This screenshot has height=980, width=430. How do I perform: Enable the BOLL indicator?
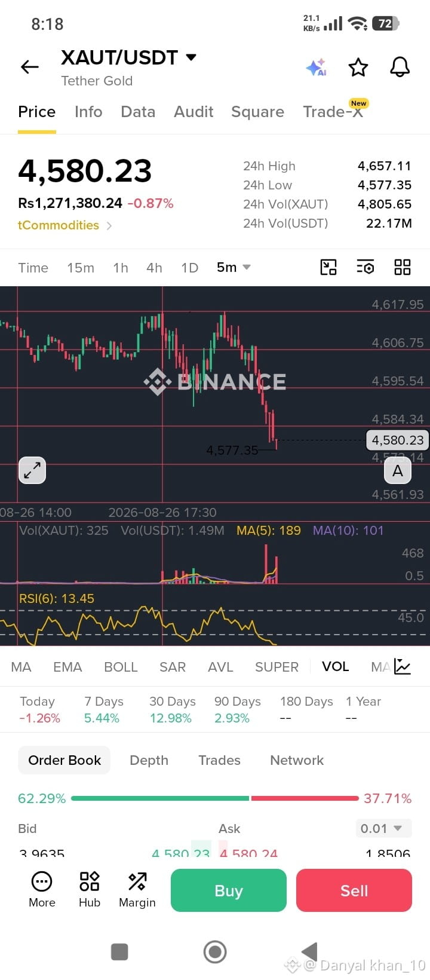pyautogui.click(x=121, y=667)
